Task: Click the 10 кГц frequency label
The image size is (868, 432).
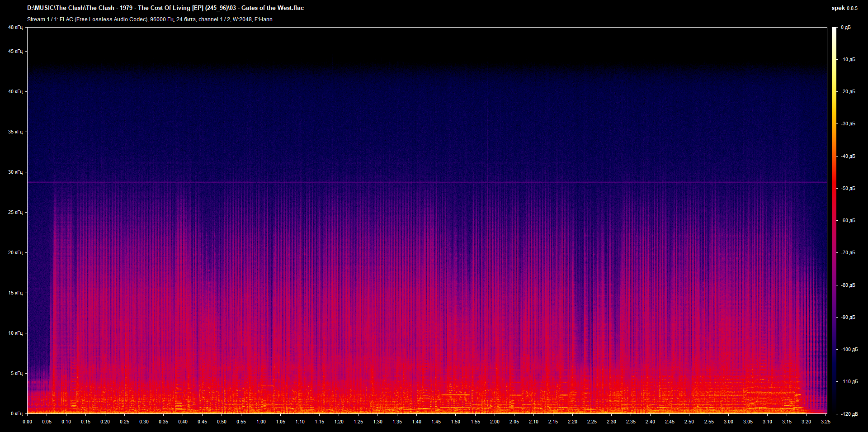Action: tap(15, 332)
